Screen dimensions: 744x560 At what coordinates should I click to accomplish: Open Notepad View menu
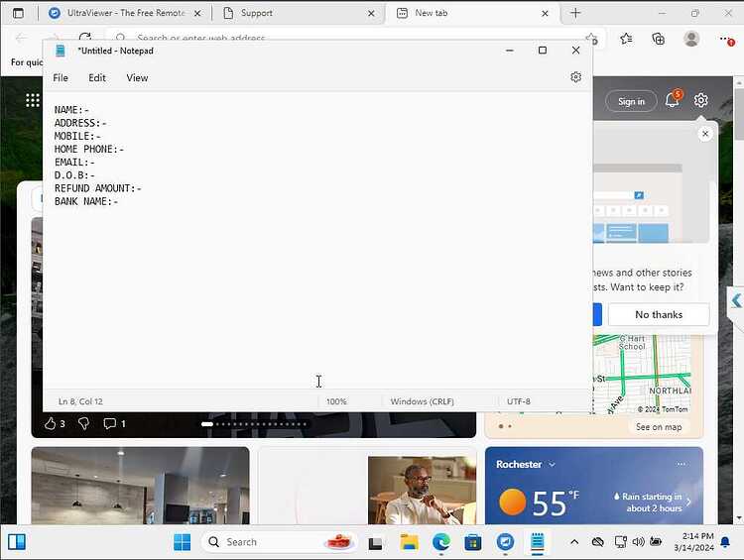pos(137,77)
